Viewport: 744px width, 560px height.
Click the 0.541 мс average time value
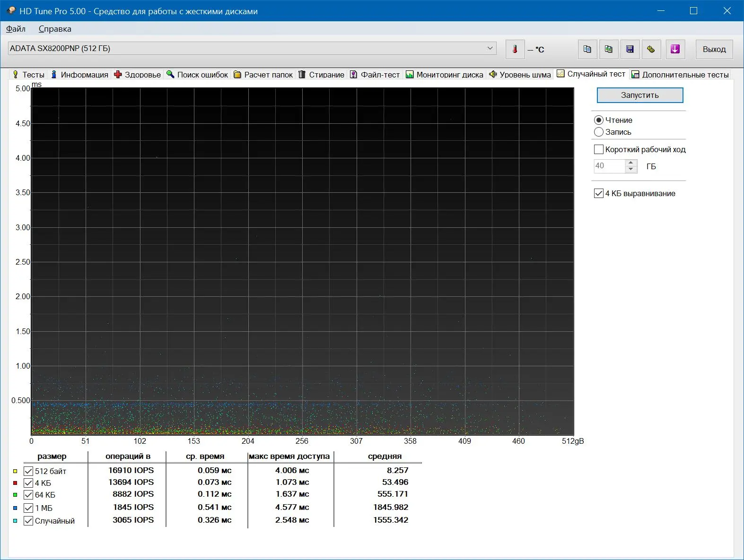tap(215, 507)
